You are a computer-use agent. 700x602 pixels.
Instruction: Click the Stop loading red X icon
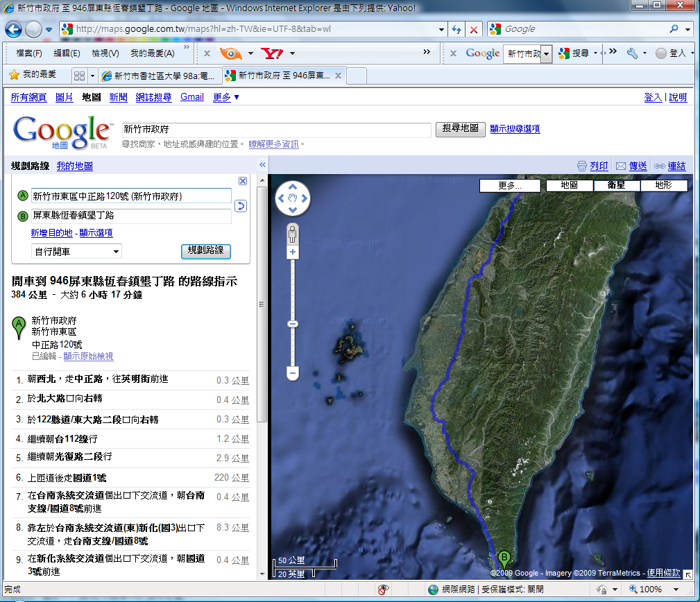(x=474, y=29)
